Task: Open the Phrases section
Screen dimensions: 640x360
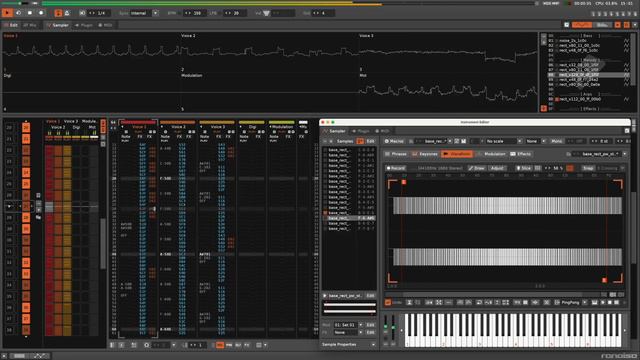Action: coord(396,154)
